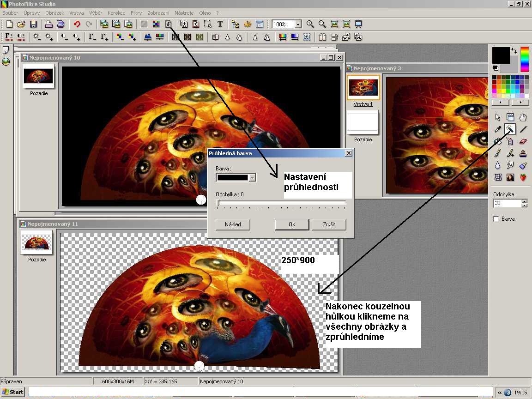
Task: Open the Barva color dropdown in dialog
Action: 252,177
